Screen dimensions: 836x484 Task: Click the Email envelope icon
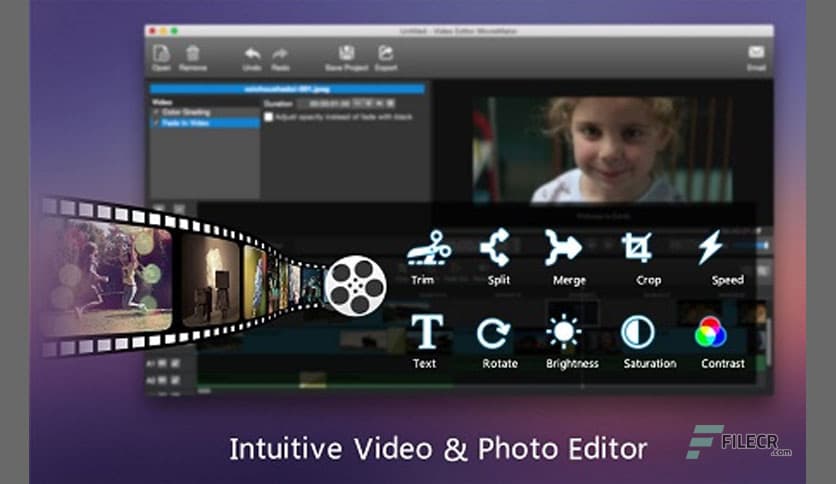(756, 52)
